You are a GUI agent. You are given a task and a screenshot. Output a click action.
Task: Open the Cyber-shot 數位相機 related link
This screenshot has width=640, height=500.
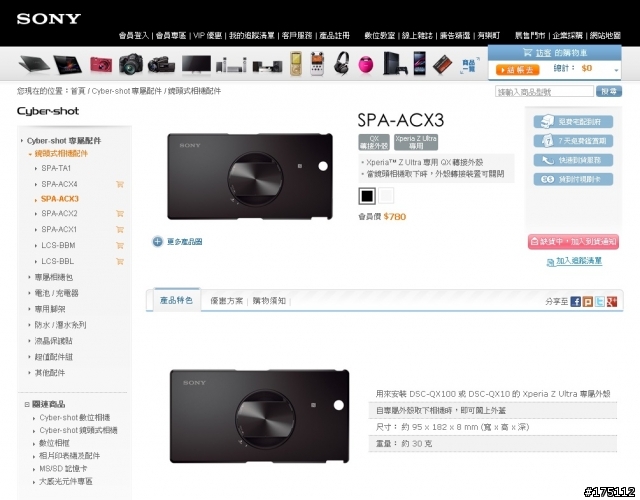pos(75,418)
